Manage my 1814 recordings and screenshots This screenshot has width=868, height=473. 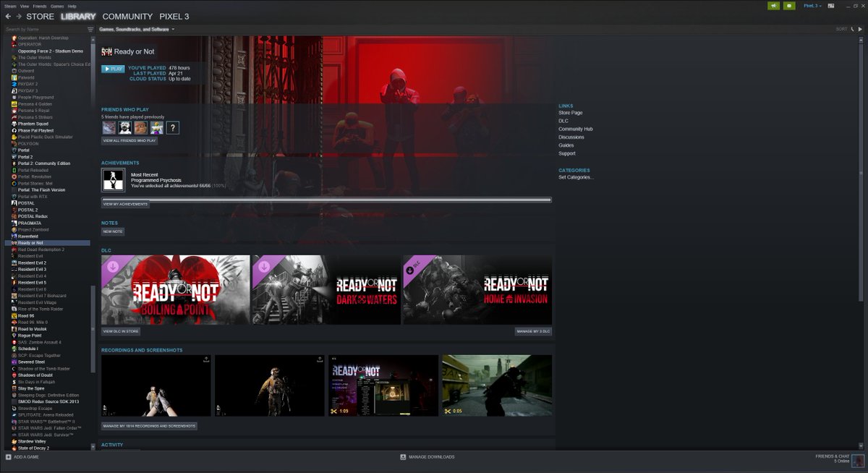point(149,426)
